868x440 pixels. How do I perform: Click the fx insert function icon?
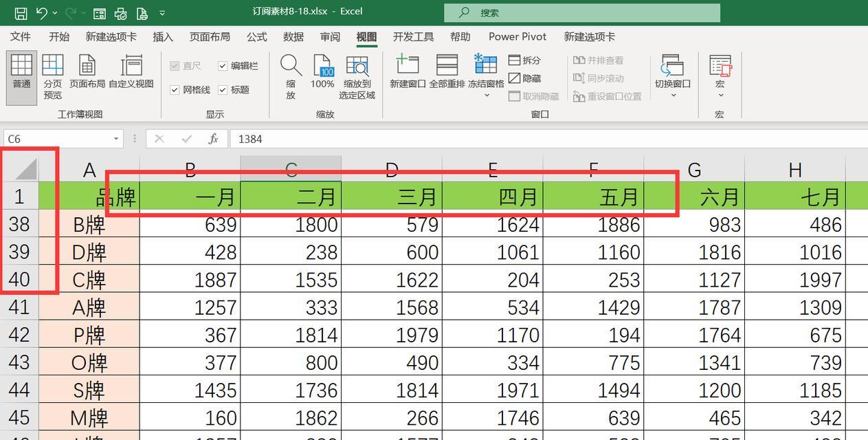[x=214, y=139]
